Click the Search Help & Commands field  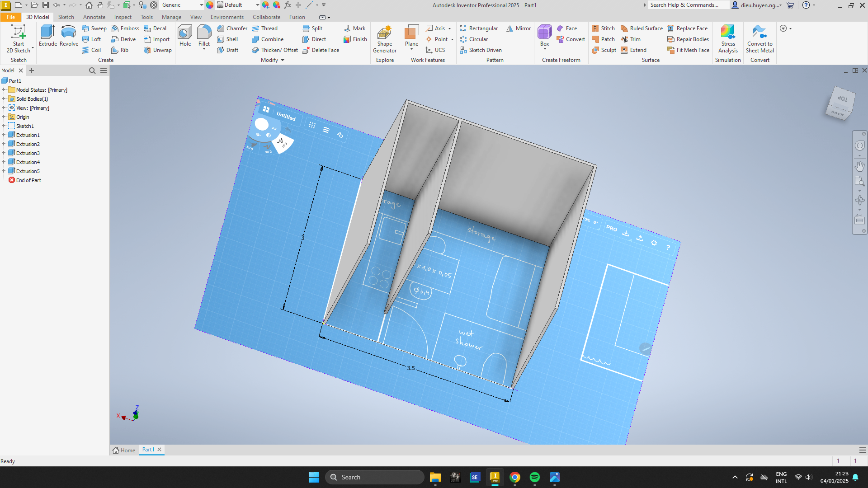coord(689,5)
